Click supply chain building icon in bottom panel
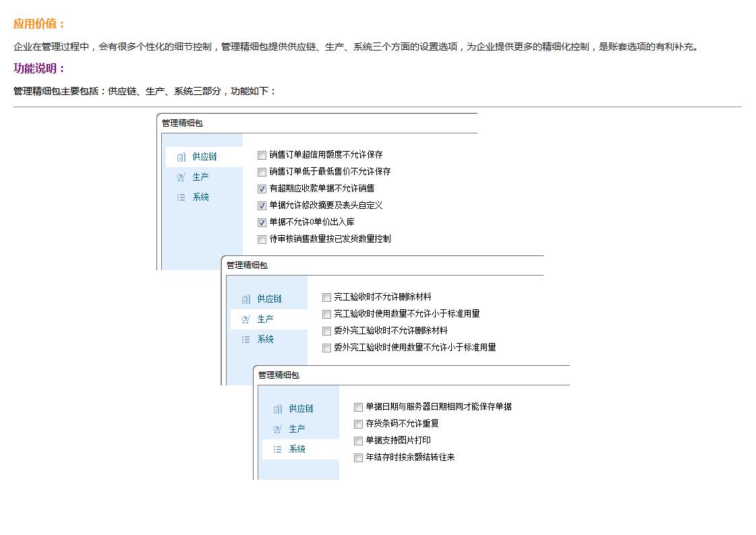Screen dimensions: 756x535 (278, 409)
